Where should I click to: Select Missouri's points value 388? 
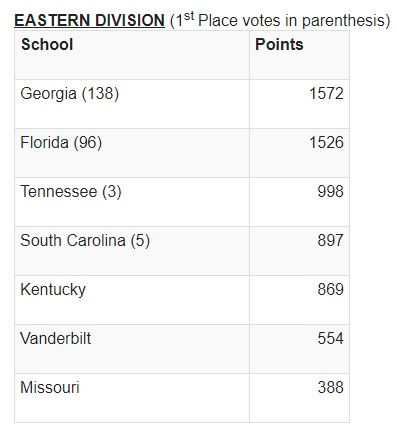tap(330, 387)
